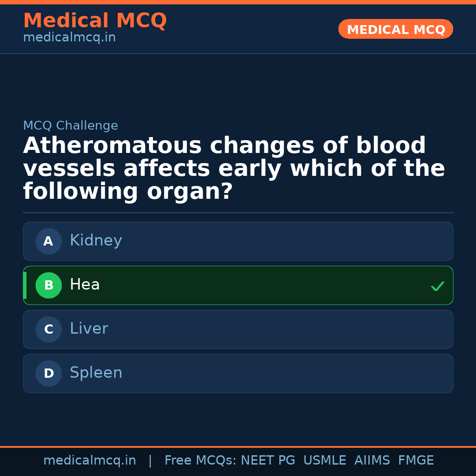Click the Medical MCQ header title

pos(95,21)
